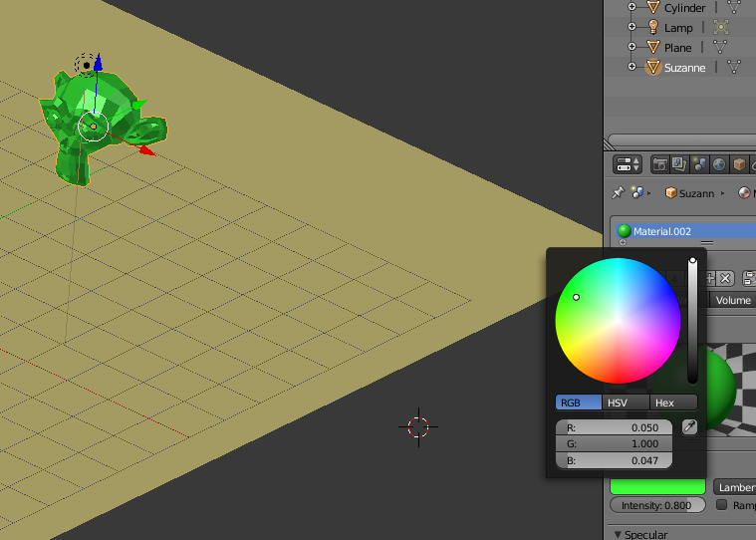Click the Suzanne monkey in viewport
Screen dimensions: 756x540
click(x=102, y=127)
